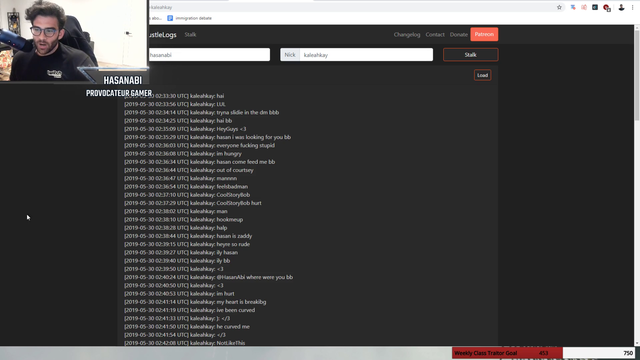640x360 pixels.
Task: Open the Chrome profile avatar
Action: point(621,7)
